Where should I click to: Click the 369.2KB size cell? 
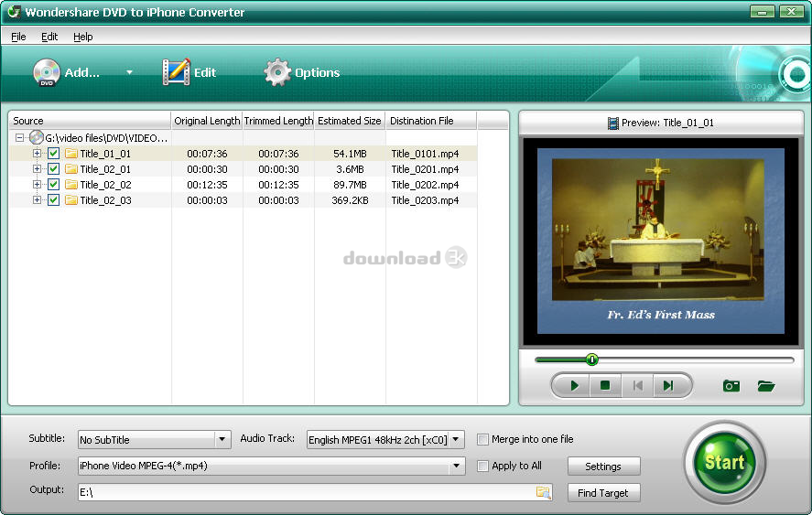(350, 200)
